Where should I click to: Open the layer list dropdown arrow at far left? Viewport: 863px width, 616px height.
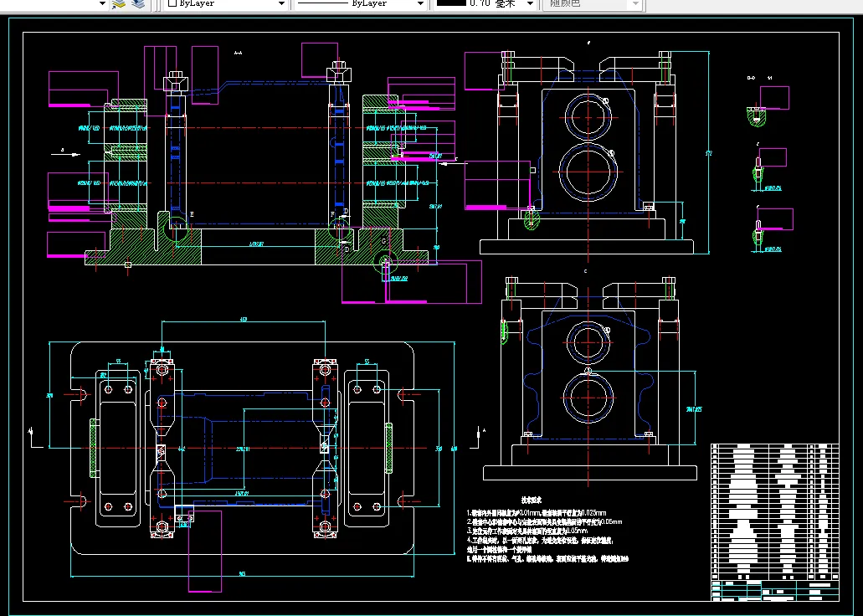pyautogui.click(x=102, y=4)
